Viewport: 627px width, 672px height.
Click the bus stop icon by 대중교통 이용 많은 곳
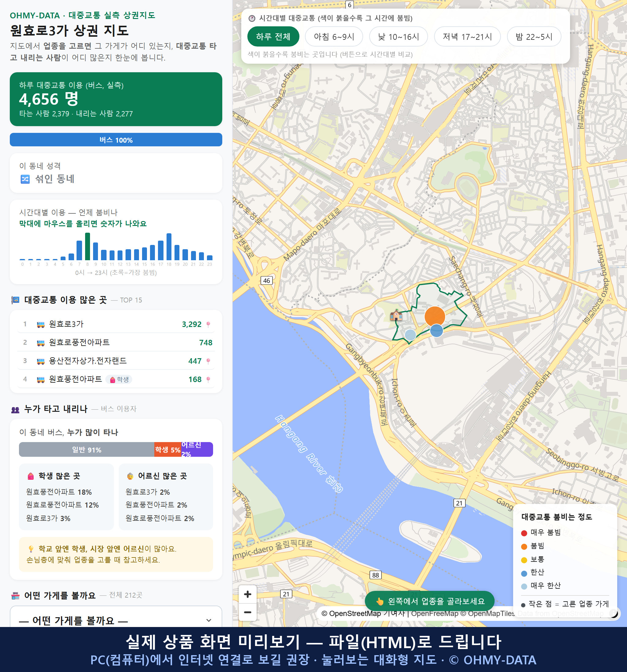point(15,300)
